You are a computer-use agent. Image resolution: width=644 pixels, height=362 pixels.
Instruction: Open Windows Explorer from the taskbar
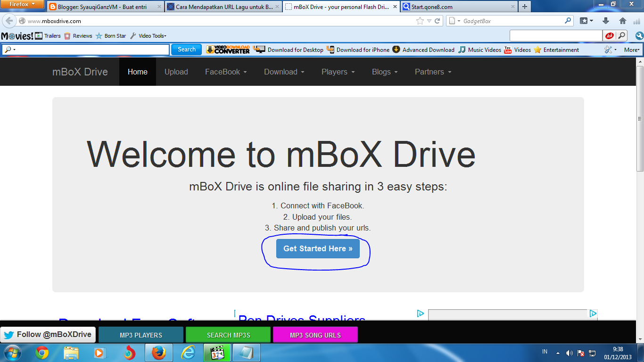[x=71, y=353]
